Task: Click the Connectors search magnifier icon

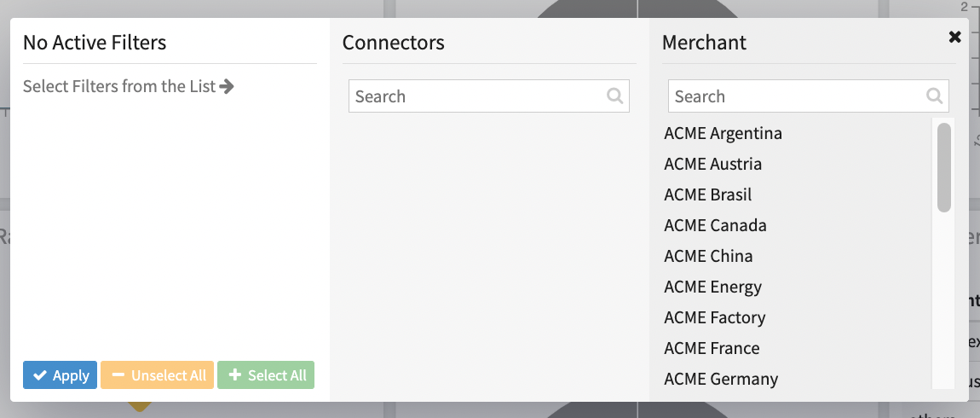Action: (615, 96)
